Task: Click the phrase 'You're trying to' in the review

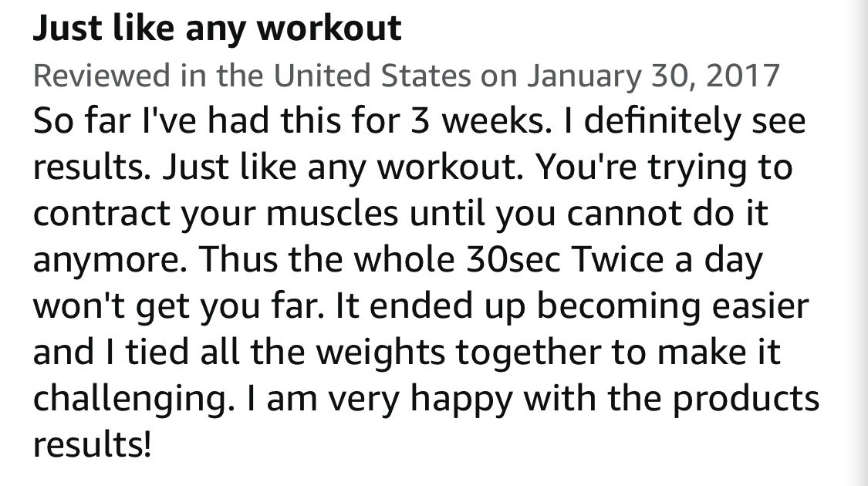Action: point(664,167)
